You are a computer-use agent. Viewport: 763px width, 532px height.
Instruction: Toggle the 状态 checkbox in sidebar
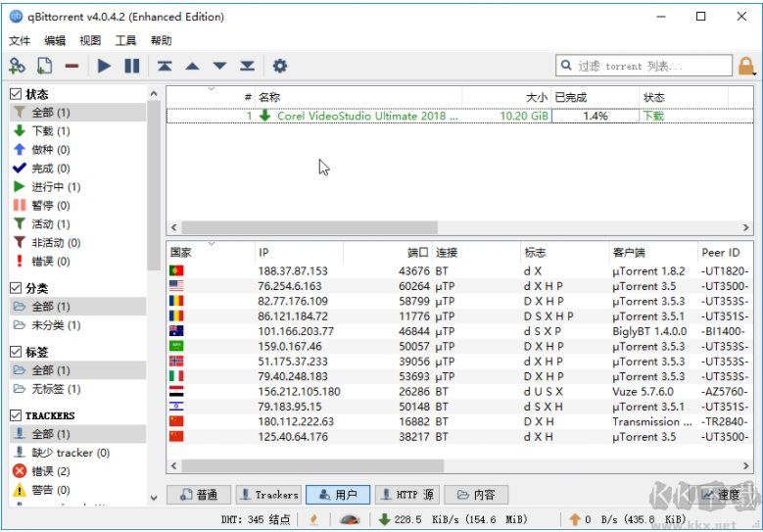[16, 94]
